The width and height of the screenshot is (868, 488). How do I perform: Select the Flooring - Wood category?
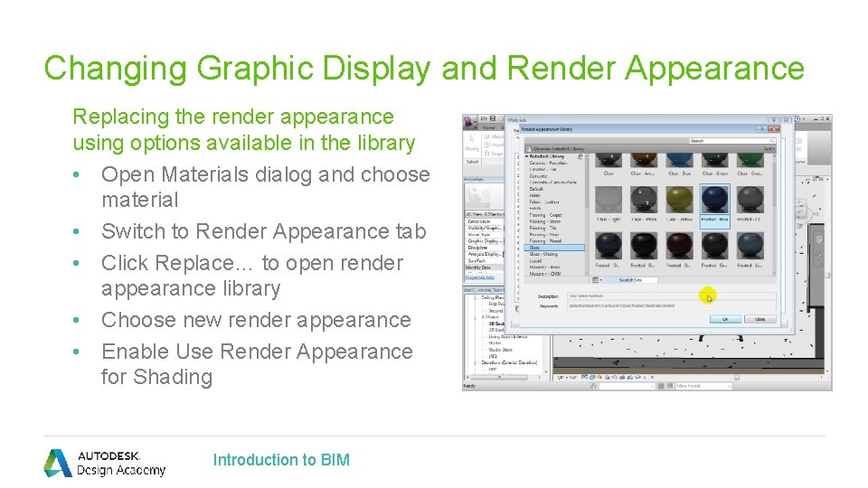(544, 240)
